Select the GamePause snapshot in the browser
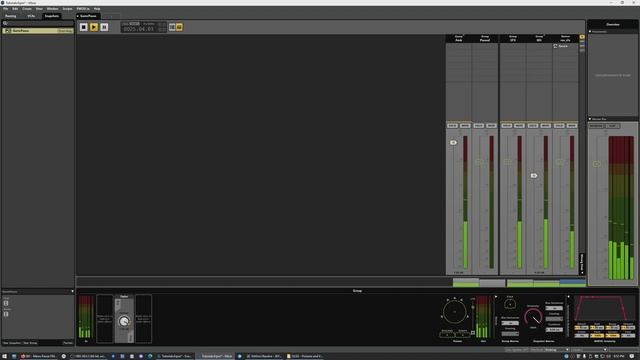The image size is (640, 360). point(38,31)
